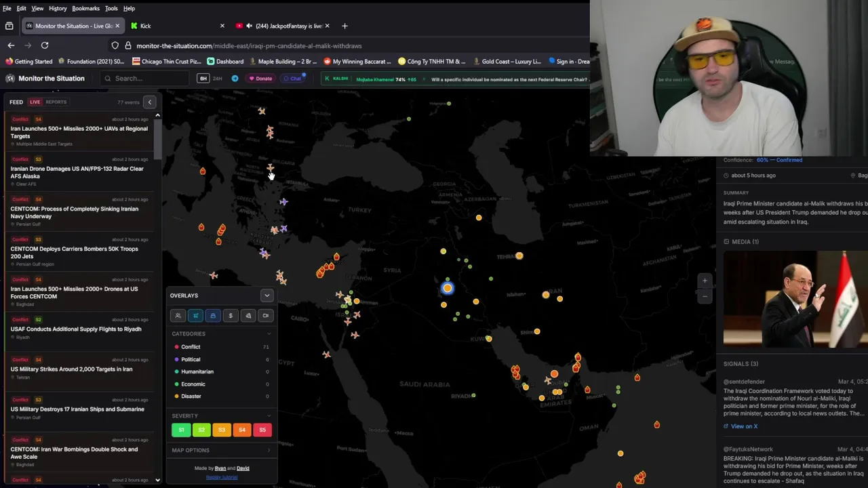Select S1 green severity swatch
The width and height of the screenshot is (868, 488).
[x=181, y=430]
